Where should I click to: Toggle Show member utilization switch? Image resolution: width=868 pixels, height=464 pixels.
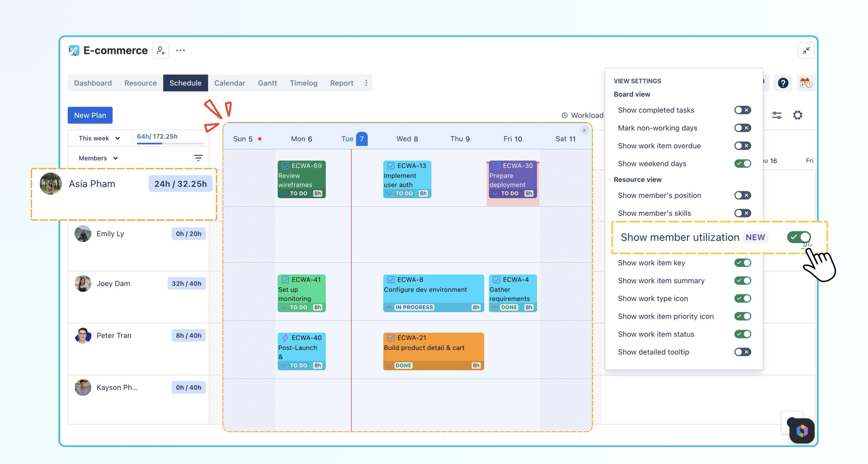point(799,237)
